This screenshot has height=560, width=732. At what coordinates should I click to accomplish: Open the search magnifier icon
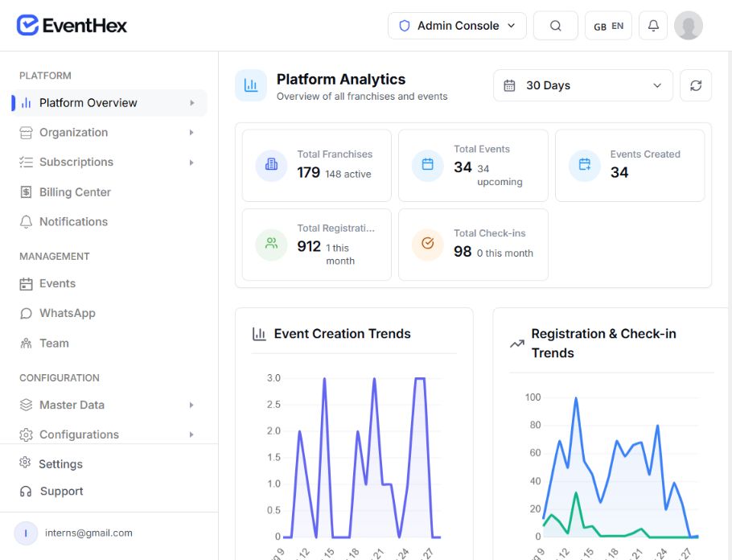(x=556, y=26)
